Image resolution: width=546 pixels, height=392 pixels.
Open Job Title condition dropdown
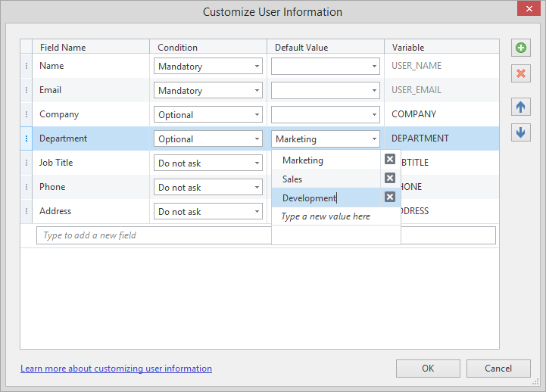pyautogui.click(x=208, y=163)
